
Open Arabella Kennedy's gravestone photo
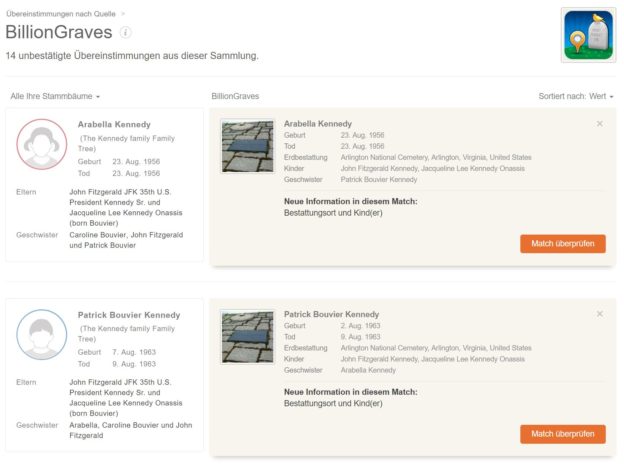point(247,147)
